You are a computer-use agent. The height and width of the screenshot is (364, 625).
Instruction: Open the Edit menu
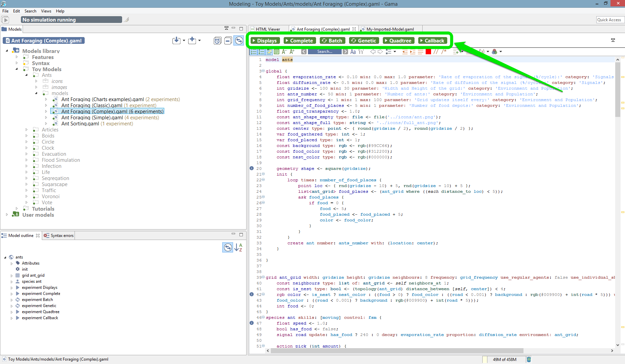[x=17, y=11]
